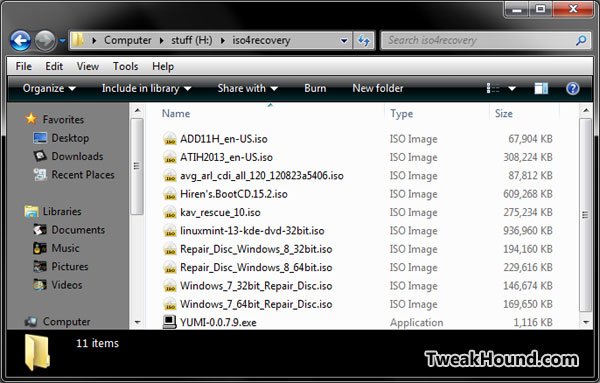Open the recent pages dropdown arrow
Image resolution: width=600 pixels, height=383 pixels.
tap(62, 40)
